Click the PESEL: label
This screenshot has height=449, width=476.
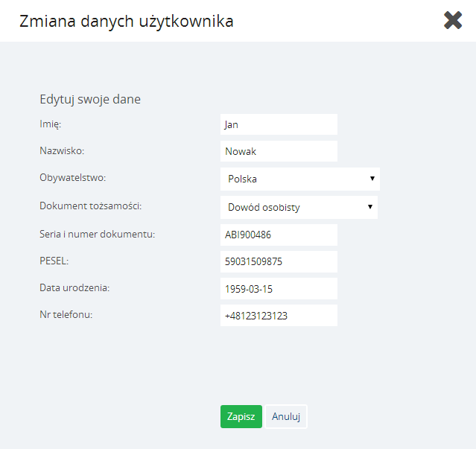(x=54, y=261)
